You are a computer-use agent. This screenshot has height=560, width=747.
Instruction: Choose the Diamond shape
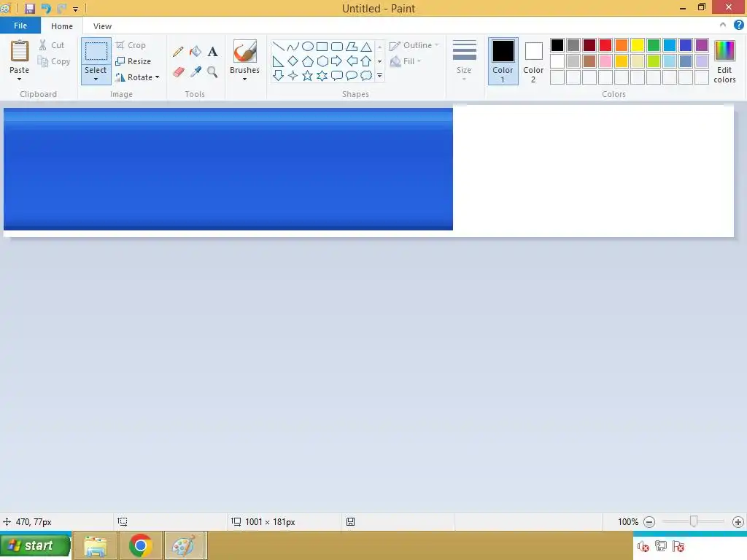[293, 61]
